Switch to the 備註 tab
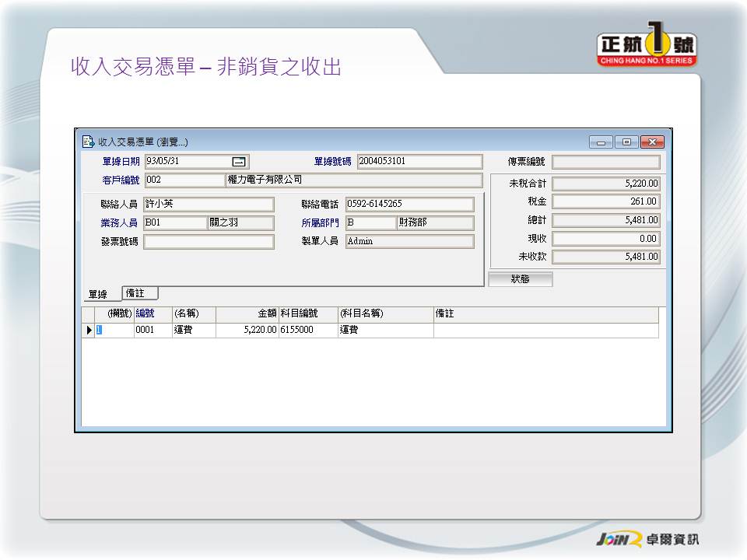Image resolution: width=747 pixels, height=560 pixels. [140, 293]
